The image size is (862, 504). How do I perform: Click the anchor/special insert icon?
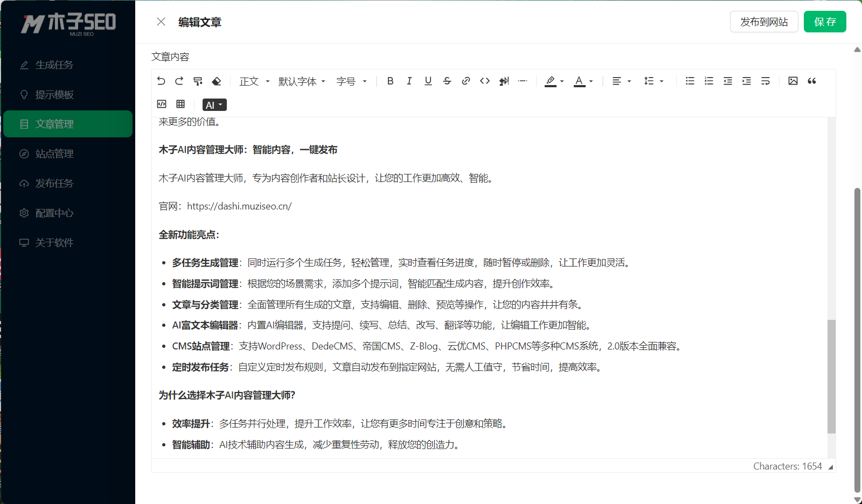point(504,81)
